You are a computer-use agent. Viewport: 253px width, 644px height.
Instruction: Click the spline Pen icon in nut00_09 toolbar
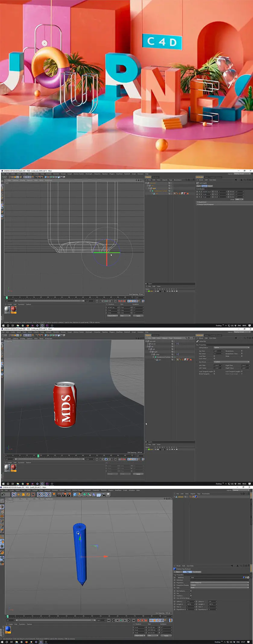(80, 495)
